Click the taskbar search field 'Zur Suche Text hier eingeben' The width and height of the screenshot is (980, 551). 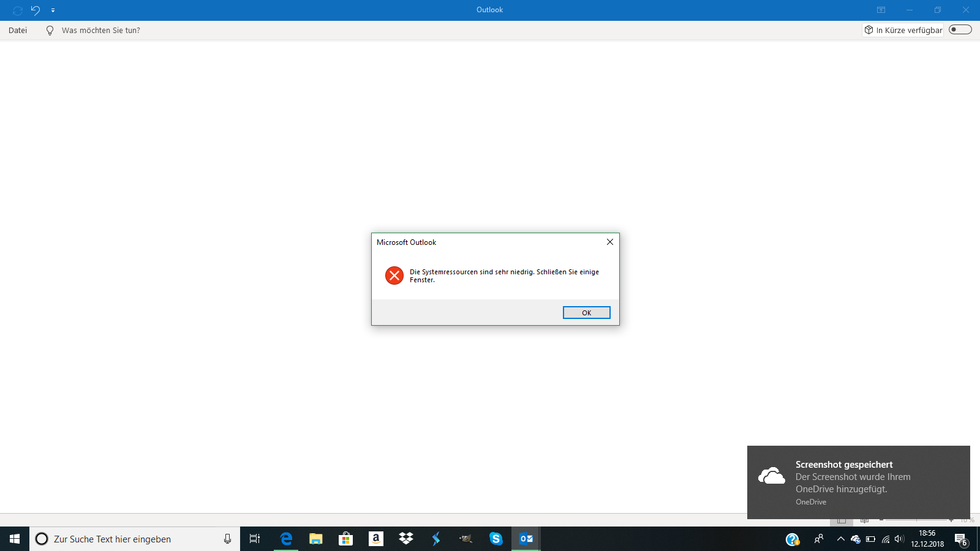pyautogui.click(x=135, y=539)
